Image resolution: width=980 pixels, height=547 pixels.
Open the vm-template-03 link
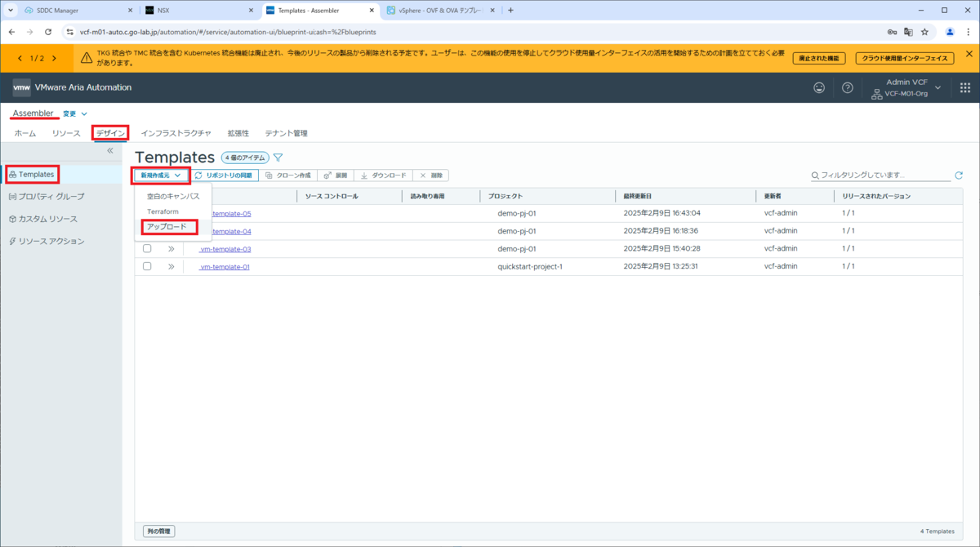[x=225, y=249]
